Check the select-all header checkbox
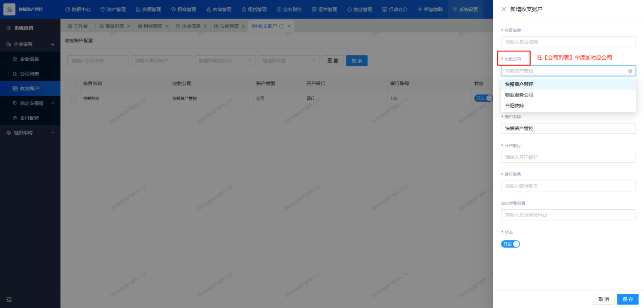This screenshot has width=644, height=308. [x=73, y=84]
